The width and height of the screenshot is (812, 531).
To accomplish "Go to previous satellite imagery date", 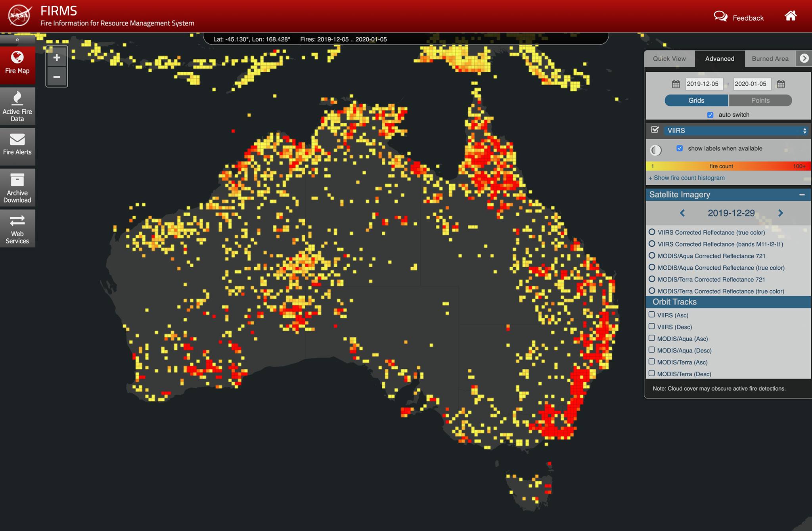I will pos(682,213).
